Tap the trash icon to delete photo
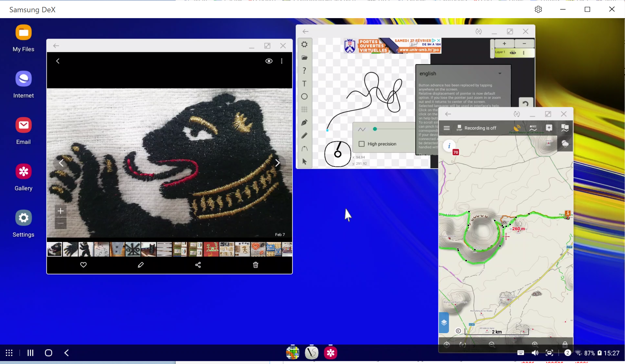Screen dimensions: 625x364 pos(255,265)
